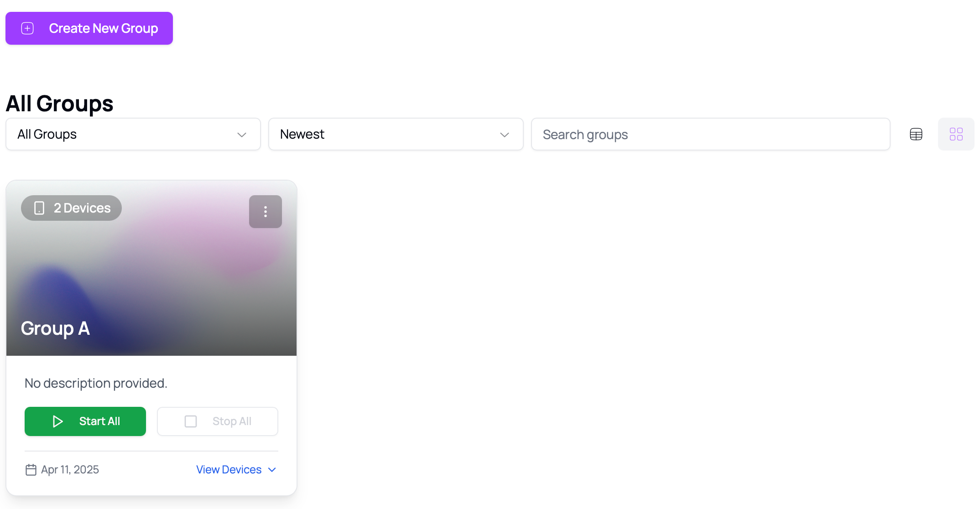Switch to table list view

[x=916, y=134]
